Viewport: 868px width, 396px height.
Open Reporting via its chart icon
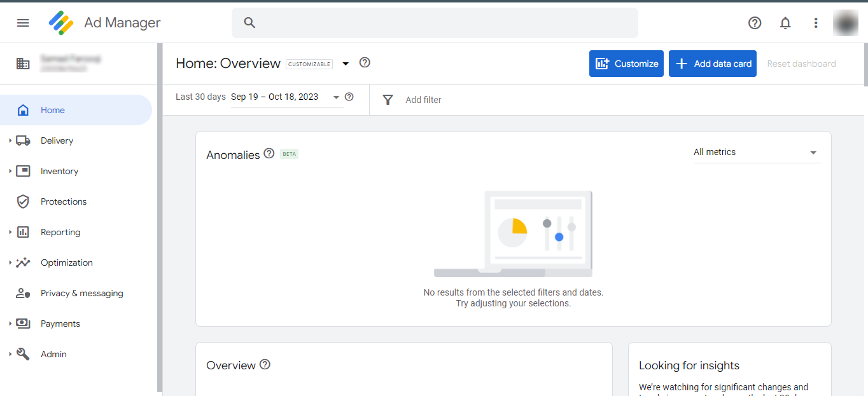(24, 232)
